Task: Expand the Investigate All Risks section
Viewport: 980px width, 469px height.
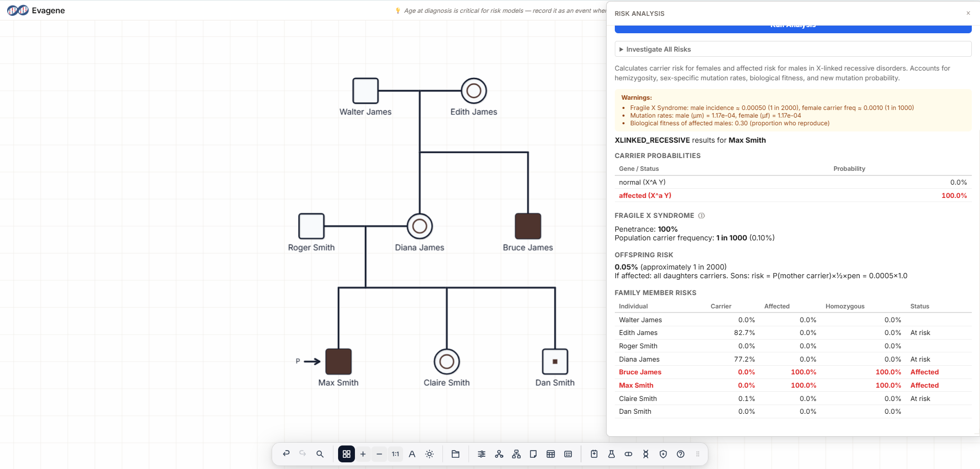Action: (x=659, y=49)
